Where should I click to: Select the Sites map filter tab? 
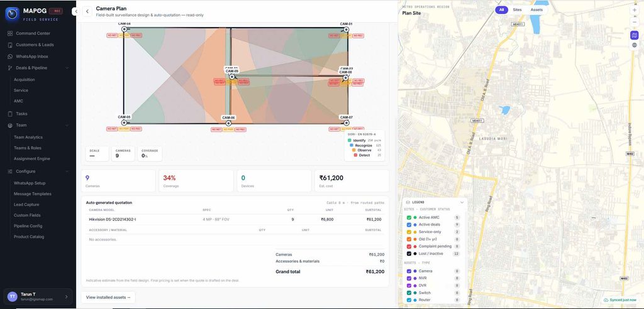coord(518,10)
